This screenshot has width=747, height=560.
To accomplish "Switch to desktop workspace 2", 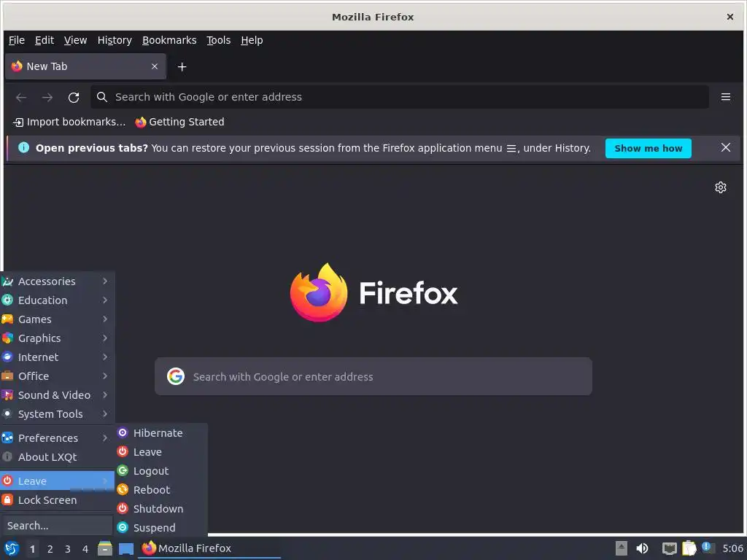I will (50, 549).
